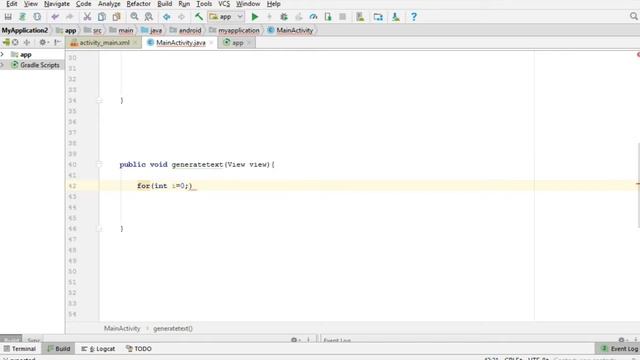Click the generatetext method declaration line
The height and width of the screenshot is (360, 640).
tap(197, 164)
